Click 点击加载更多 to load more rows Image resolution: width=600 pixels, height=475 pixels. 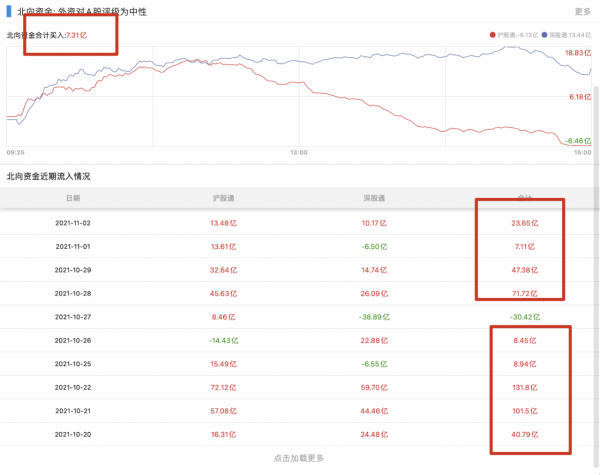(299, 458)
